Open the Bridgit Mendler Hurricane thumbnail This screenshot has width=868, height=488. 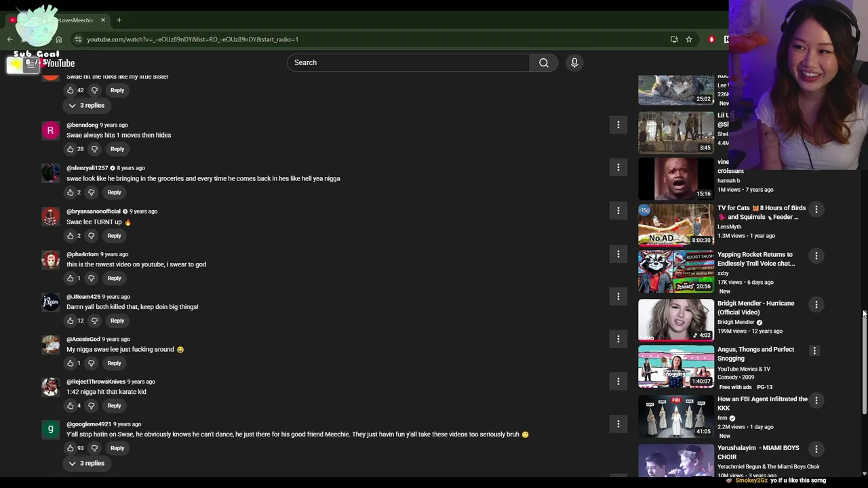[x=676, y=319]
